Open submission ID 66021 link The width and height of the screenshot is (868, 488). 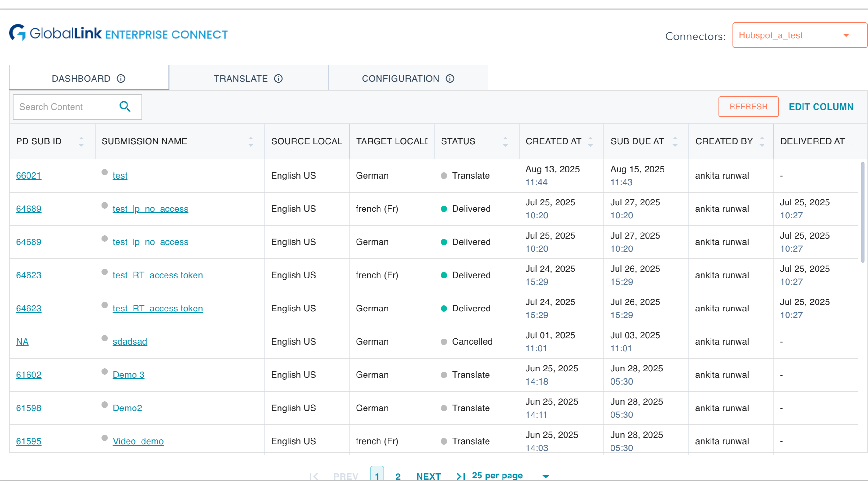click(x=29, y=175)
